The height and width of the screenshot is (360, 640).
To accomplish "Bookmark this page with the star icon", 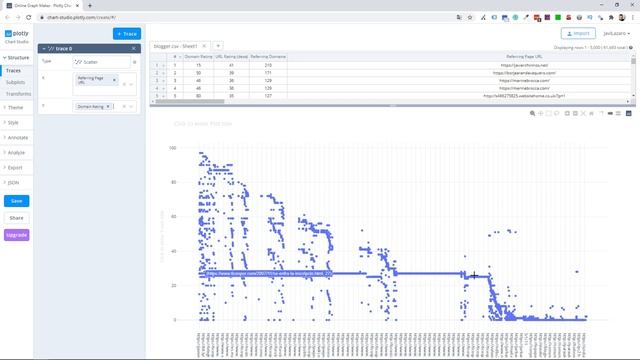I will (x=470, y=18).
